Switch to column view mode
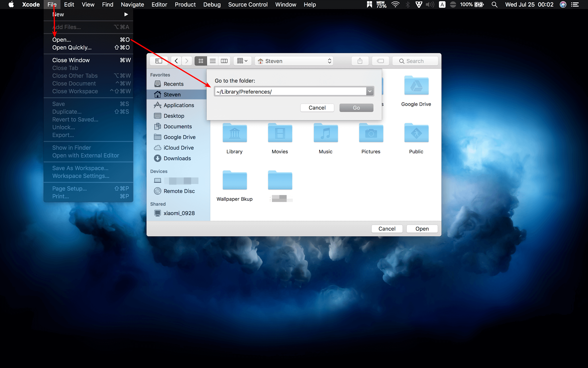 click(224, 61)
